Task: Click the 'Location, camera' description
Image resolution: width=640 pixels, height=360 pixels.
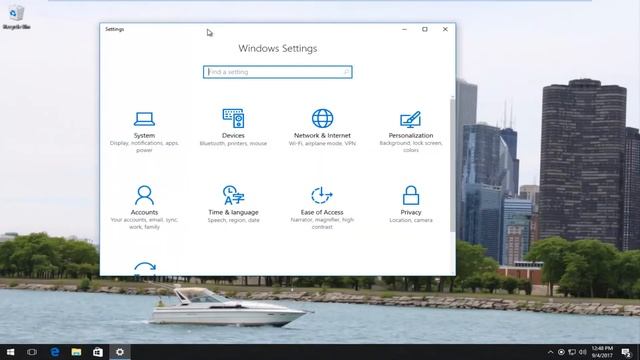Action: point(411,220)
